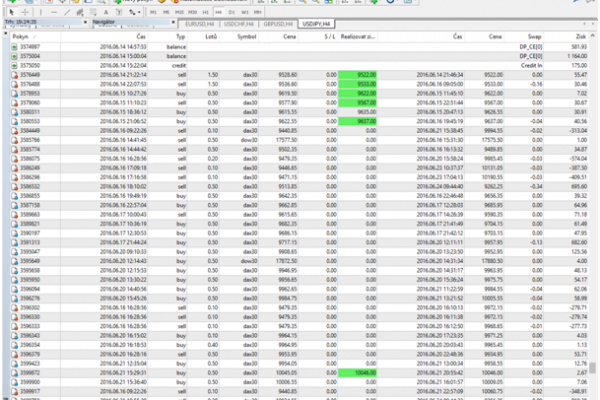
Task: Click the buy order icon for 3578953
Action: (14, 93)
